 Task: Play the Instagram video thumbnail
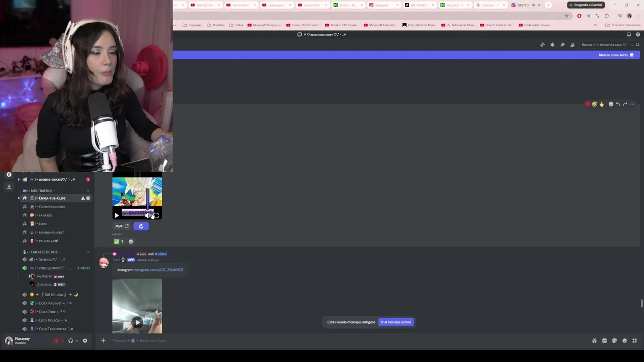point(137,322)
